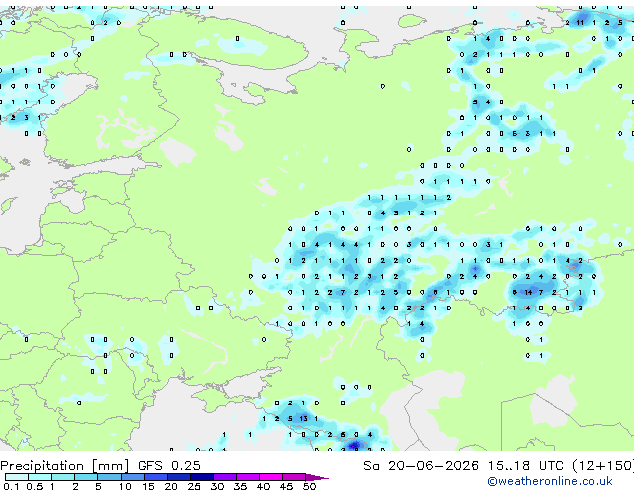
Task: Pick the legend swatch between 20 and 25
Action: (x=178, y=477)
